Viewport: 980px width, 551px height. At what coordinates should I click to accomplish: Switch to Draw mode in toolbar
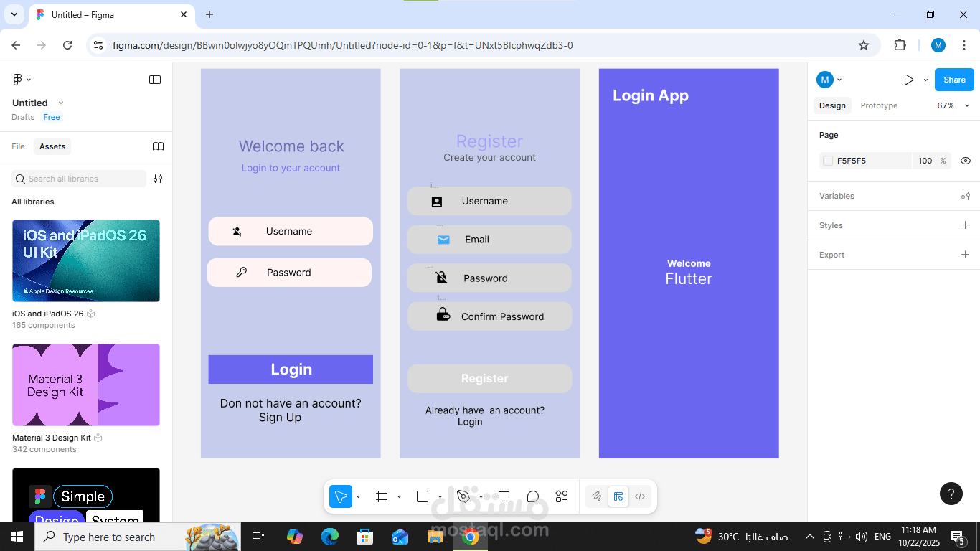coord(596,496)
